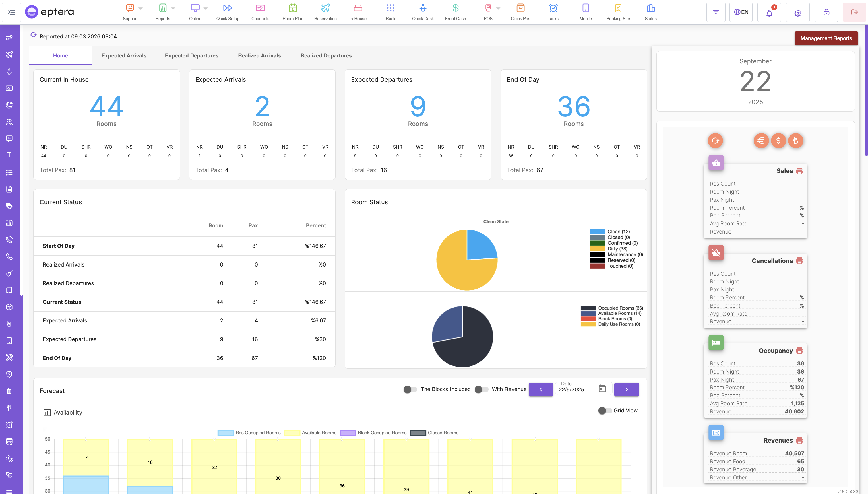Click the logout icon
The width and height of the screenshot is (868, 494).
855,12
